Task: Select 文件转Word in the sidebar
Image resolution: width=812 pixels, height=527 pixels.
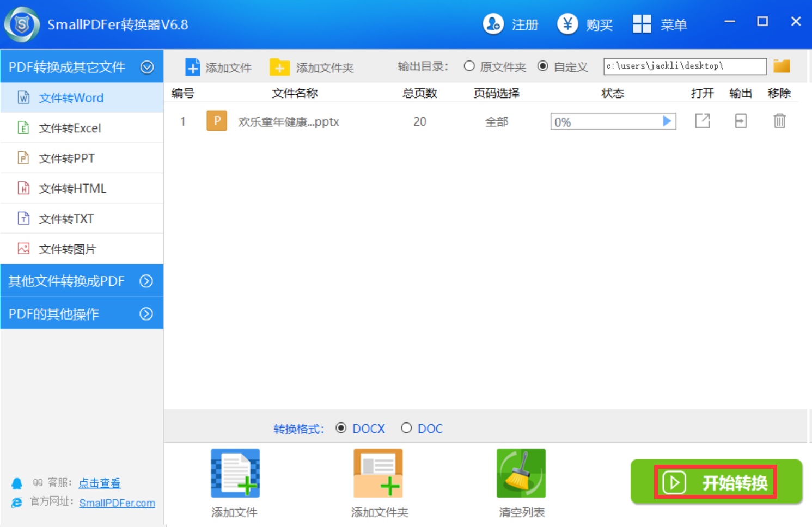Action: [82, 97]
